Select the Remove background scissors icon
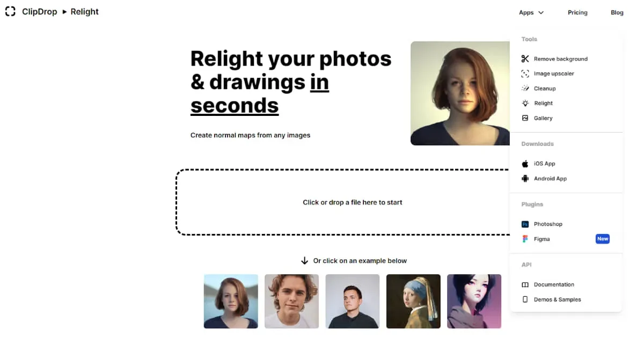The height and width of the screenshot is (344, 644). click(x=525, y=59)
